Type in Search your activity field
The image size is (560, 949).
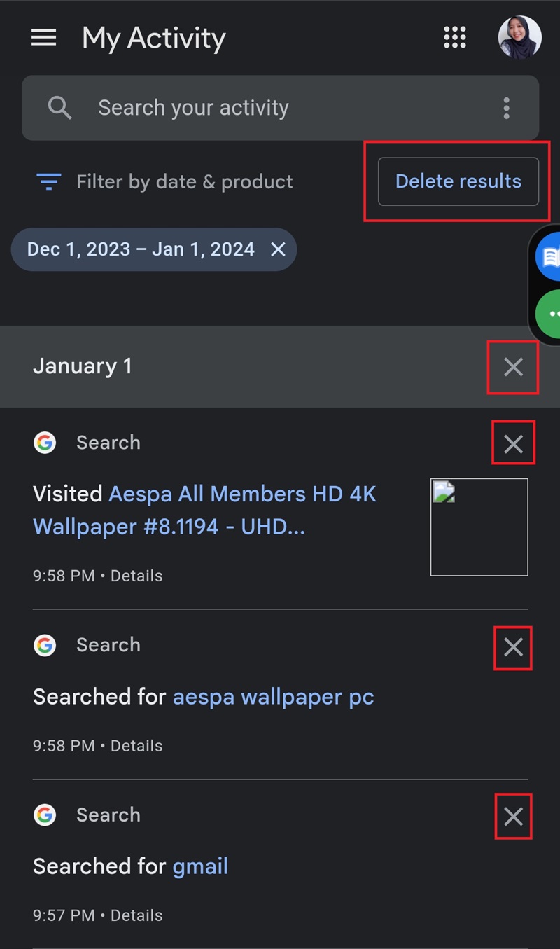click(280, 108)
